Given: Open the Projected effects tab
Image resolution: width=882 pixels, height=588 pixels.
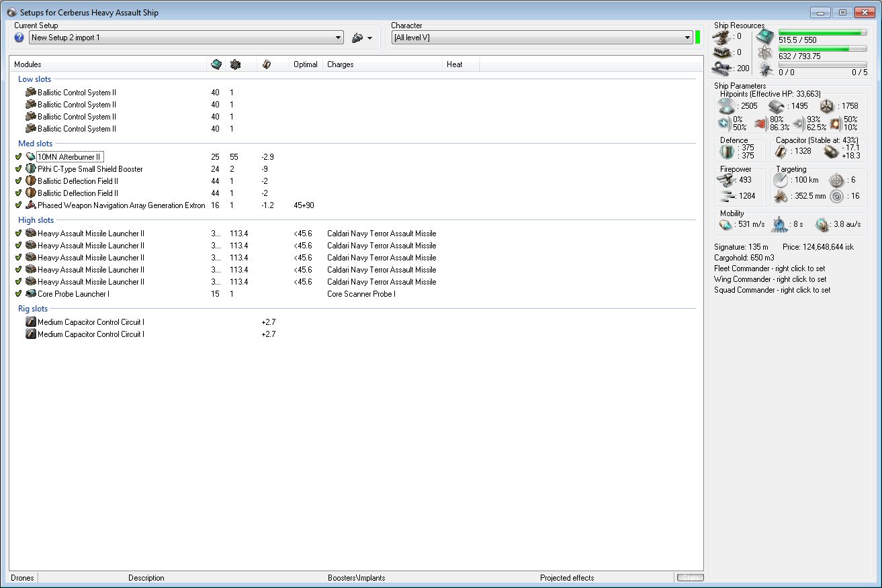Looking at the screenshot, I should [567, 578].
